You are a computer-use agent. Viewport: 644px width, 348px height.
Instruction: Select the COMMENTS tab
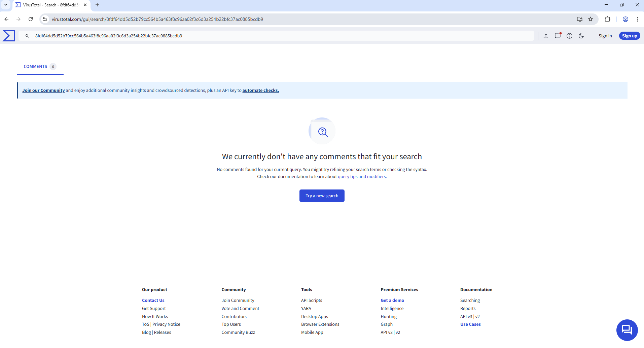(40, 67)
